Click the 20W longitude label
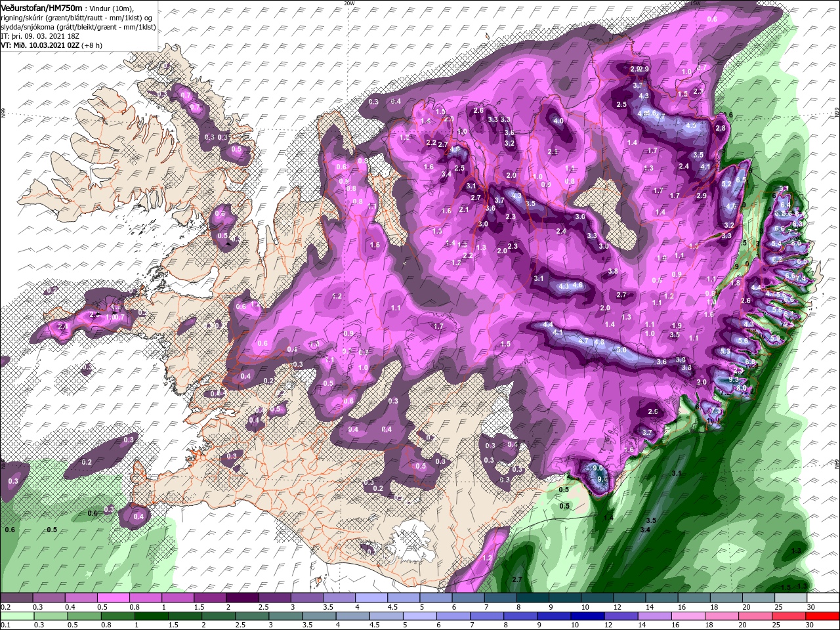Screen dimensions: 840x630 349,3
